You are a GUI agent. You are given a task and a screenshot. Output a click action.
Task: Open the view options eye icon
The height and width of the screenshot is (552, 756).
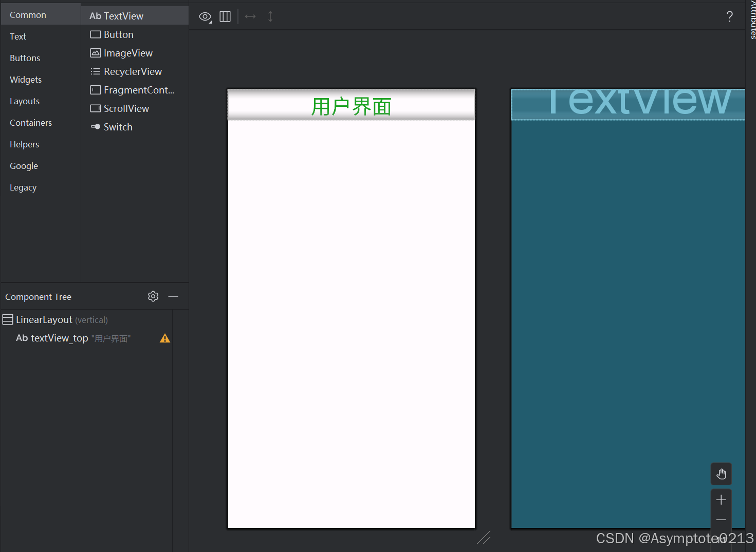click(205, 17)
